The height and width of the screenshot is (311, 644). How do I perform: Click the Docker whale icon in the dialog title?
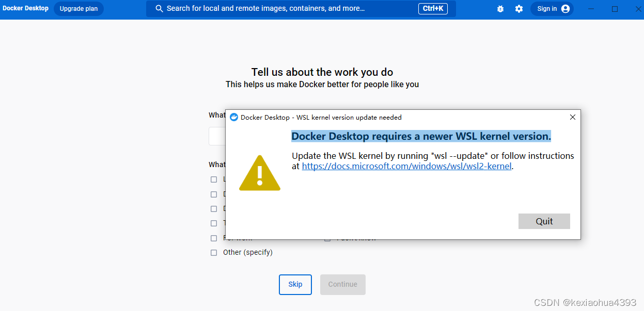[234, 117]
